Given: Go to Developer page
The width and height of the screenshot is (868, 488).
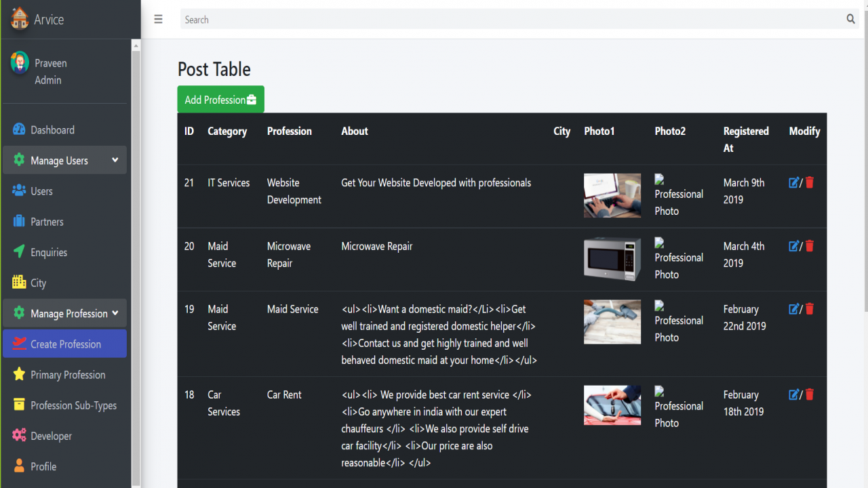Looking at the screenshot, I should click(x=64, y=435).
